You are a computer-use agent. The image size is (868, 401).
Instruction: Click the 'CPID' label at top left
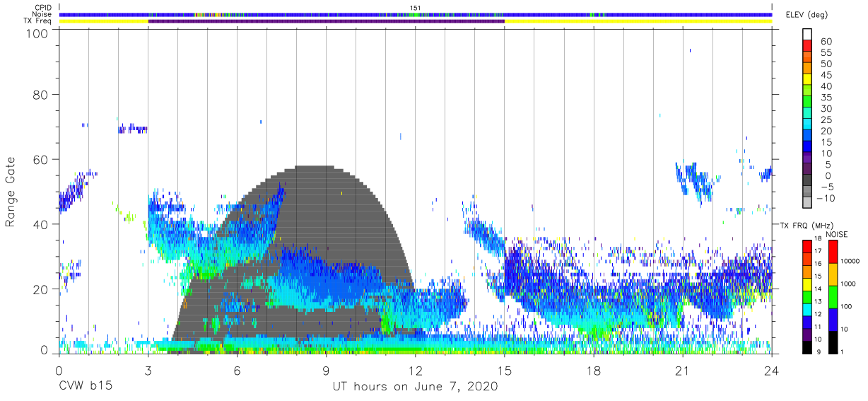click(42, 8)
